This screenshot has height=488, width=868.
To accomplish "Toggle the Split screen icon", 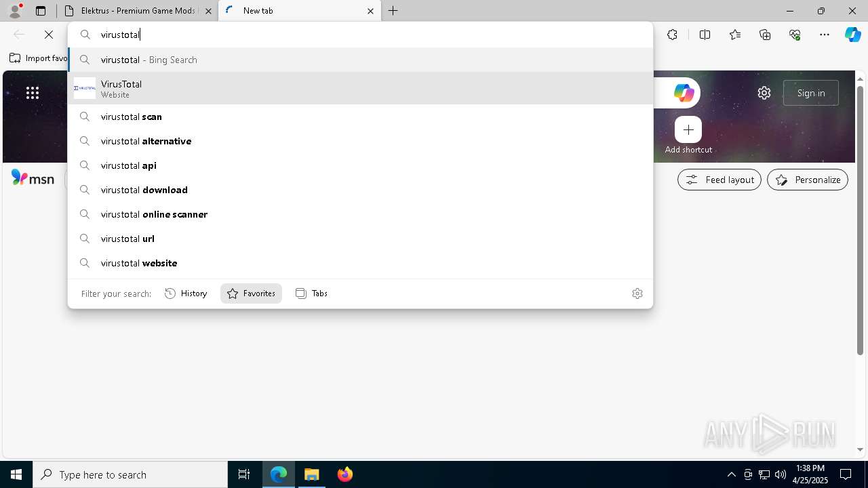I will (705, 35).
